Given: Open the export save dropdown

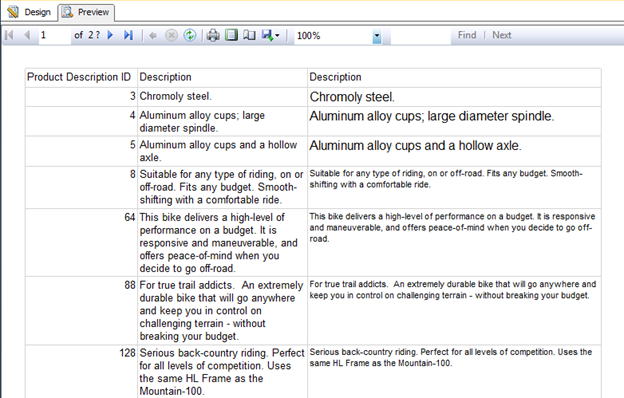Looking at the screenshot, I should [x=271, y=35].
